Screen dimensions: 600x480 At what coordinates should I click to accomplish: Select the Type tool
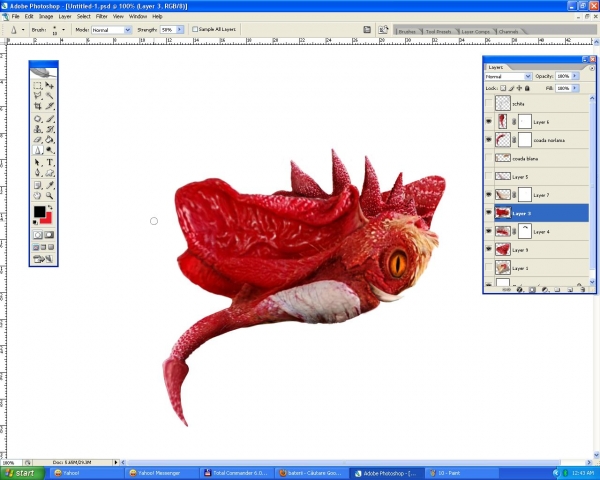point(49,162)
